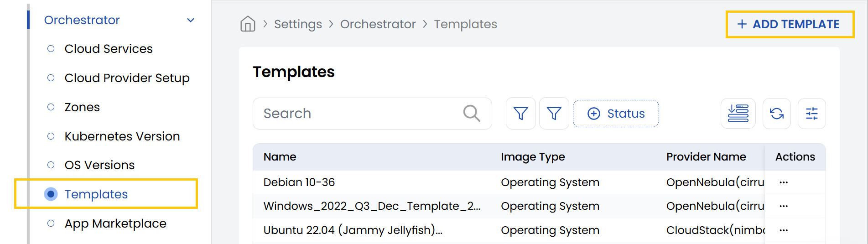The image size is (868, 244).
Task: Add a Status filter
Action: point(616,114)
